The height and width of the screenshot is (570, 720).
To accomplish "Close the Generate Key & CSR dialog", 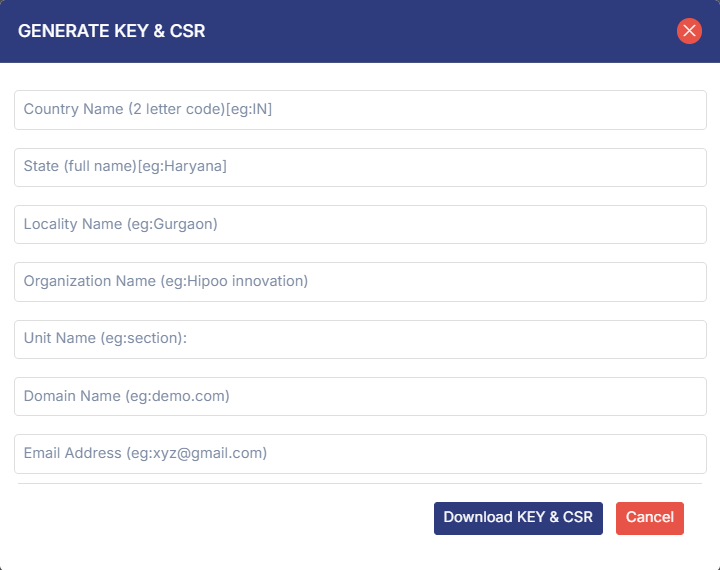I will pos(689,31).
